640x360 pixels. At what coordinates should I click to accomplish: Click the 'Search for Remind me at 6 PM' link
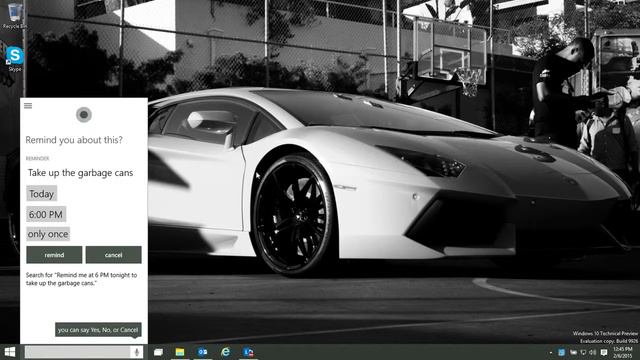(82, 279)
